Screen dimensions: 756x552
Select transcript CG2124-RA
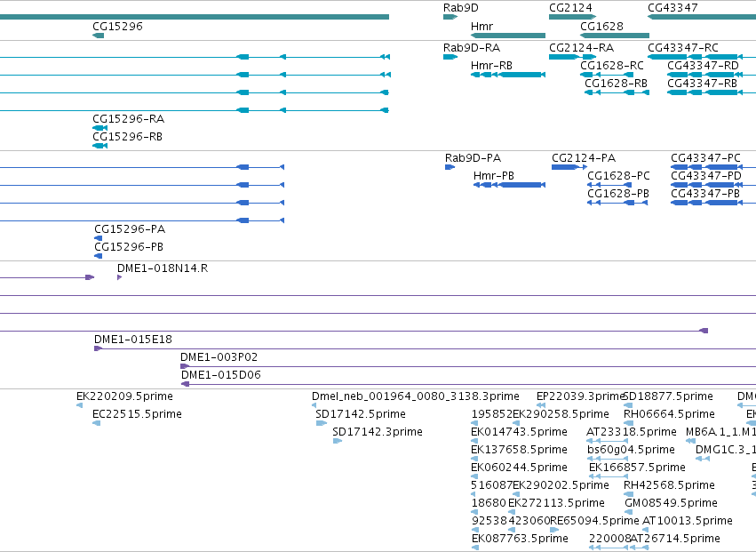pos(582,48)
